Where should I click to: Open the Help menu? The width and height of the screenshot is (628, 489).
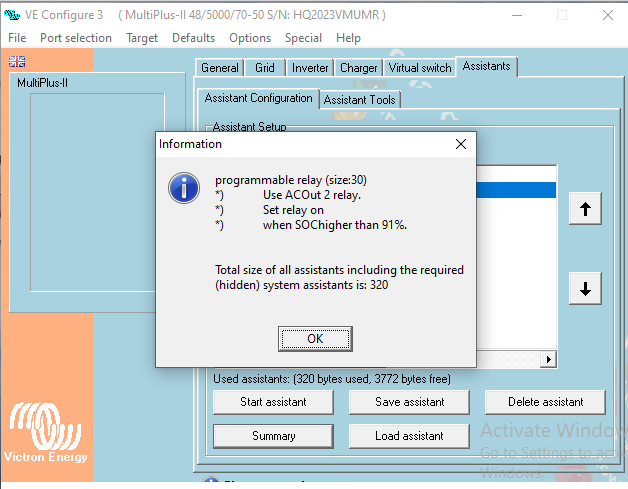(348, 38)
